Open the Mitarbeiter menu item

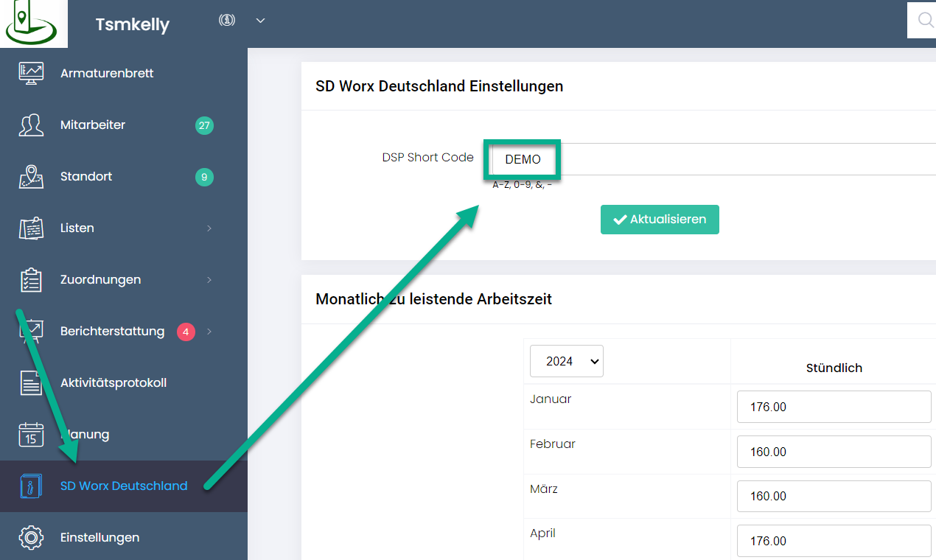(124, 125)
